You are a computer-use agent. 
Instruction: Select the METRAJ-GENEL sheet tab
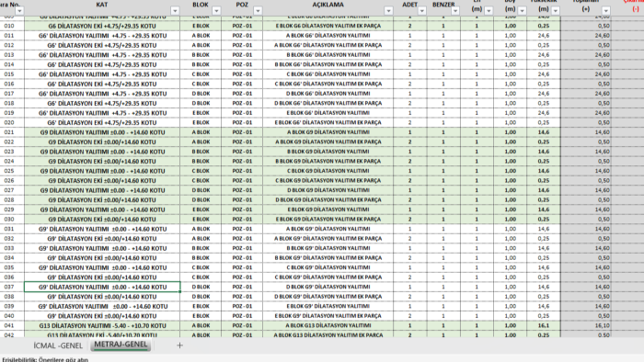click(121, 345)
